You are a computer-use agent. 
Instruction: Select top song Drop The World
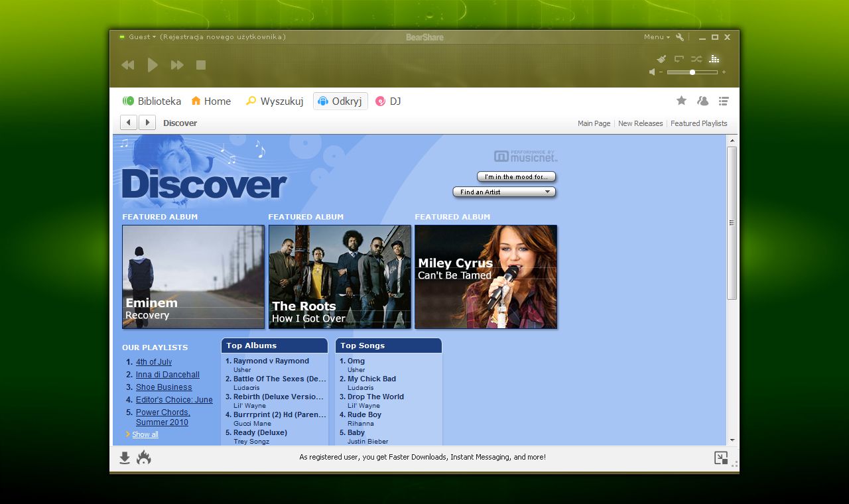tap(375, 397)
